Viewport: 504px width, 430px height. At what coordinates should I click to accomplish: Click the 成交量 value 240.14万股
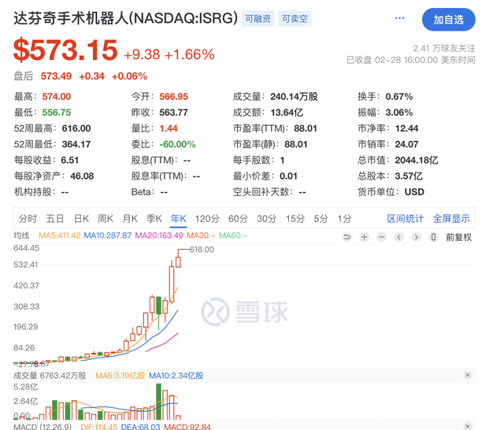[294, 97]
